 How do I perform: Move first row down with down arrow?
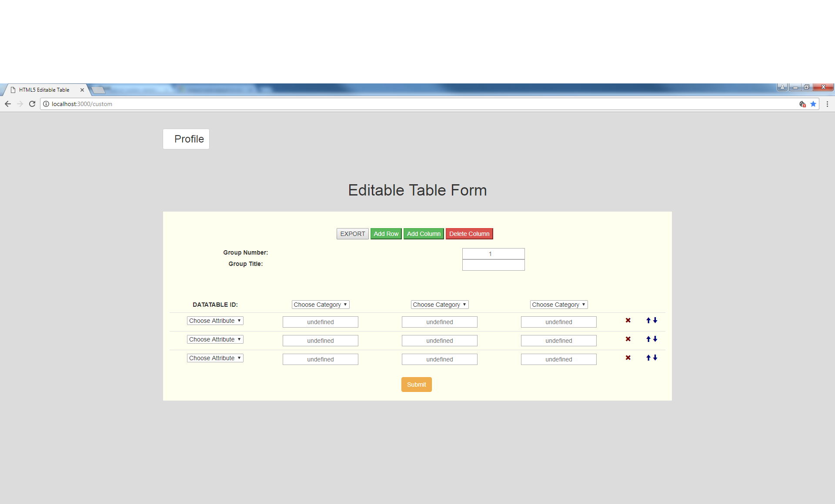pyautogui.click(x=655, y=320)
